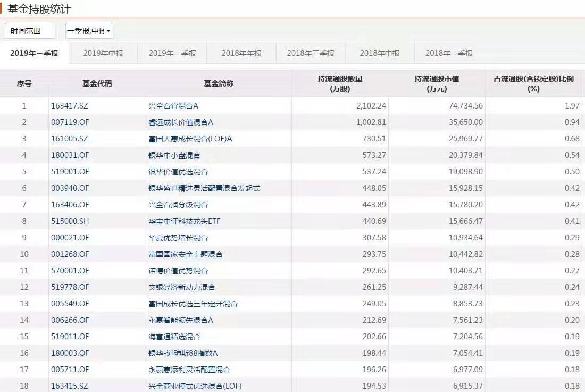Image resolution: width=585 pixels, height=392 pixels.
Task: Select fund code 003940.OF
Action: coord(70,188)
